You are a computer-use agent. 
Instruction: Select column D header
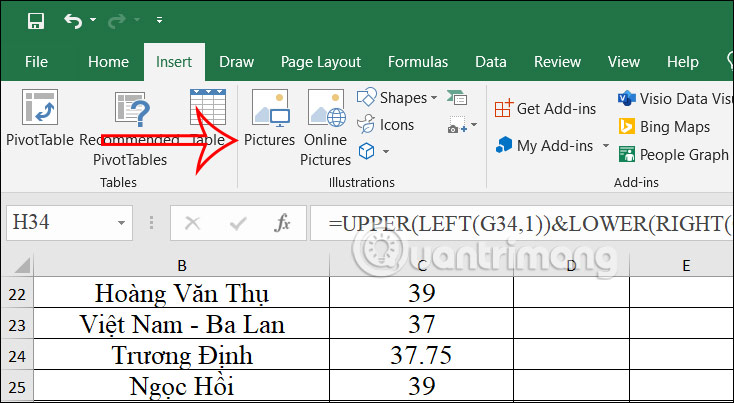click(x=572, y=266)
